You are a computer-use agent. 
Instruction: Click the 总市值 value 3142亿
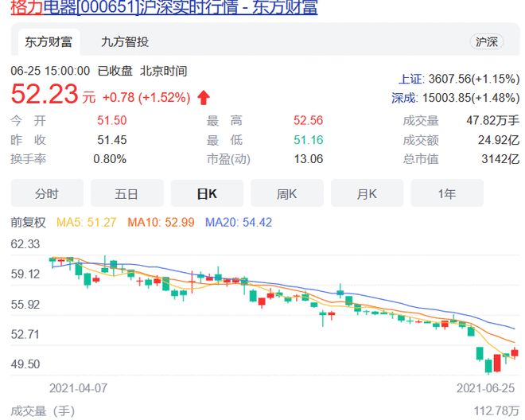pyautogui.click(x=500, y=159)
